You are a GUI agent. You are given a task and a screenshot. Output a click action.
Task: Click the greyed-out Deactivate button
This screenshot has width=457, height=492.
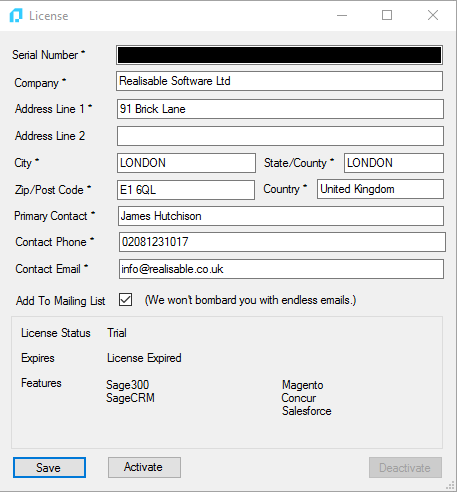pyautogui.click(x=405, y=467)
